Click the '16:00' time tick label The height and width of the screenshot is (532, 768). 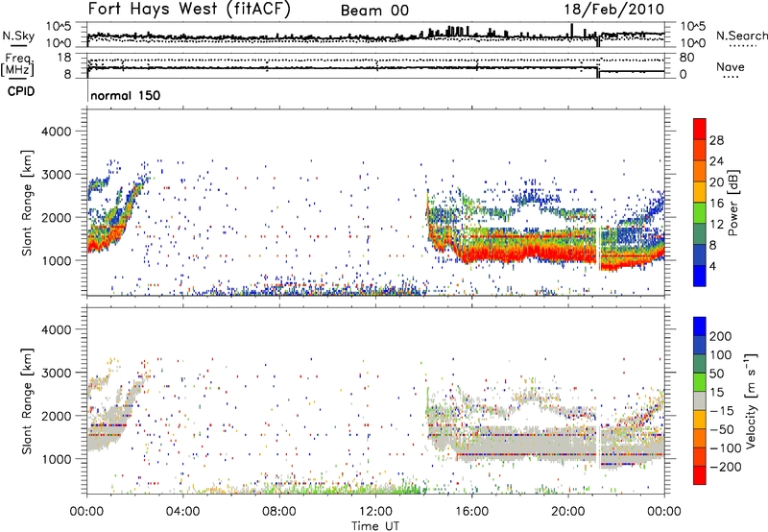coord(471,512)
